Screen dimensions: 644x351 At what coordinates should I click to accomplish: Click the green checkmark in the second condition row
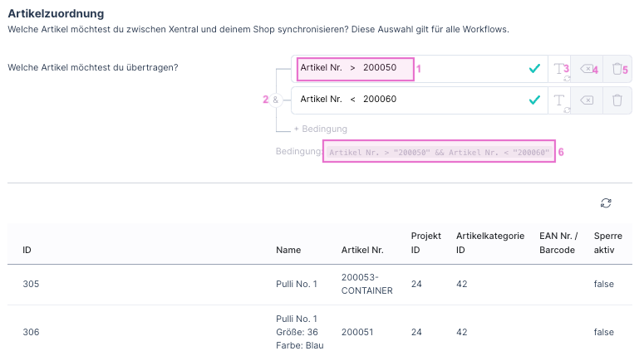[x=534, y=100]
